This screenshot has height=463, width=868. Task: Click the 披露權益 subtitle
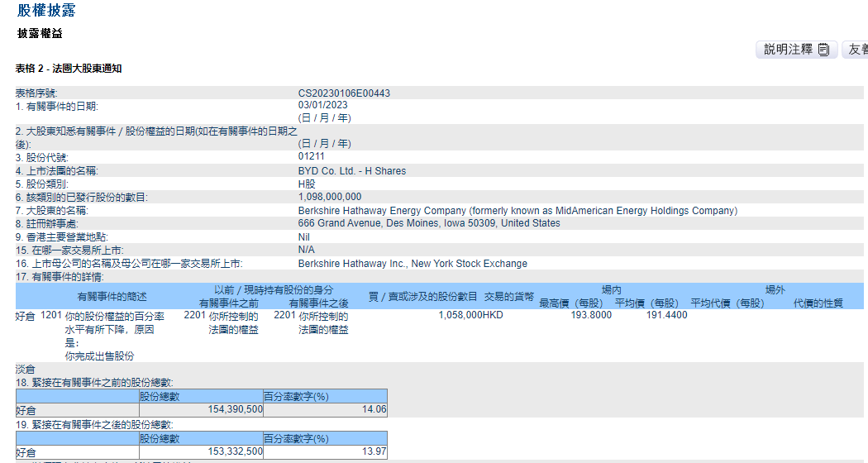point(40,33)
